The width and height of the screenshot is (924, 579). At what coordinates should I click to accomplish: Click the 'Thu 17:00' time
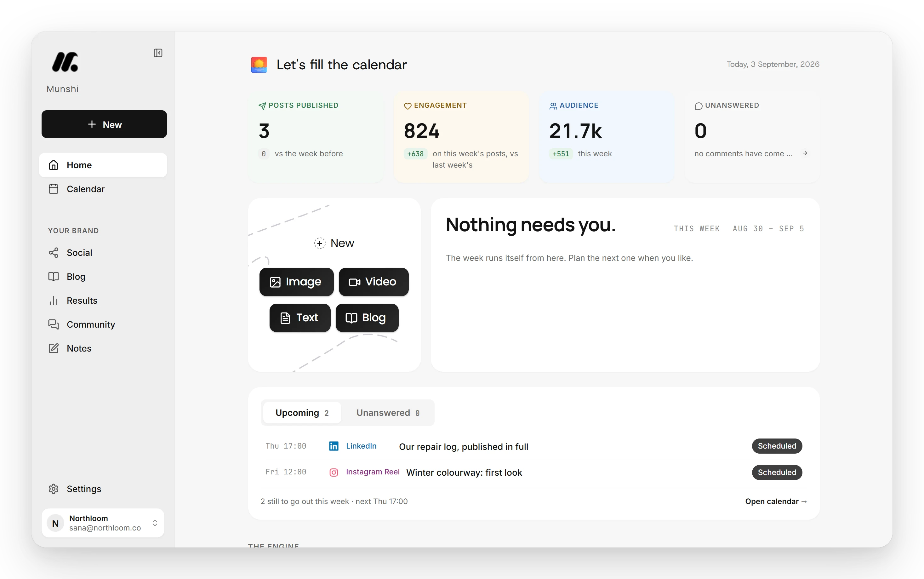(x=286, y=446)
